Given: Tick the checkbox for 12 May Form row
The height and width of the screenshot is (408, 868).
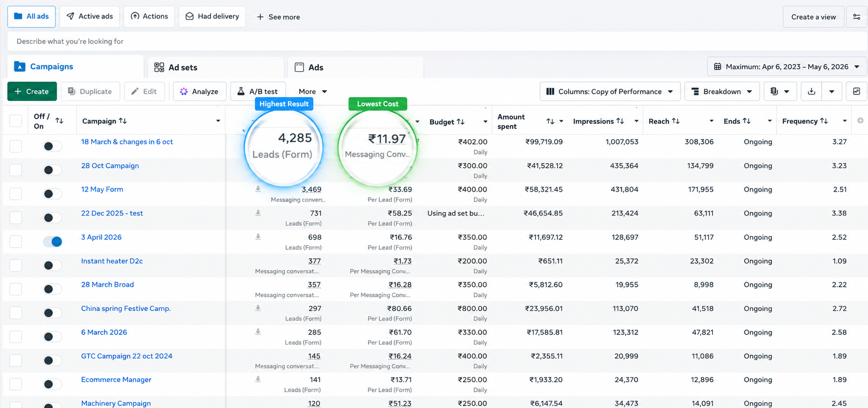Looking at the screenshot, I should click(x=16, y=194).
